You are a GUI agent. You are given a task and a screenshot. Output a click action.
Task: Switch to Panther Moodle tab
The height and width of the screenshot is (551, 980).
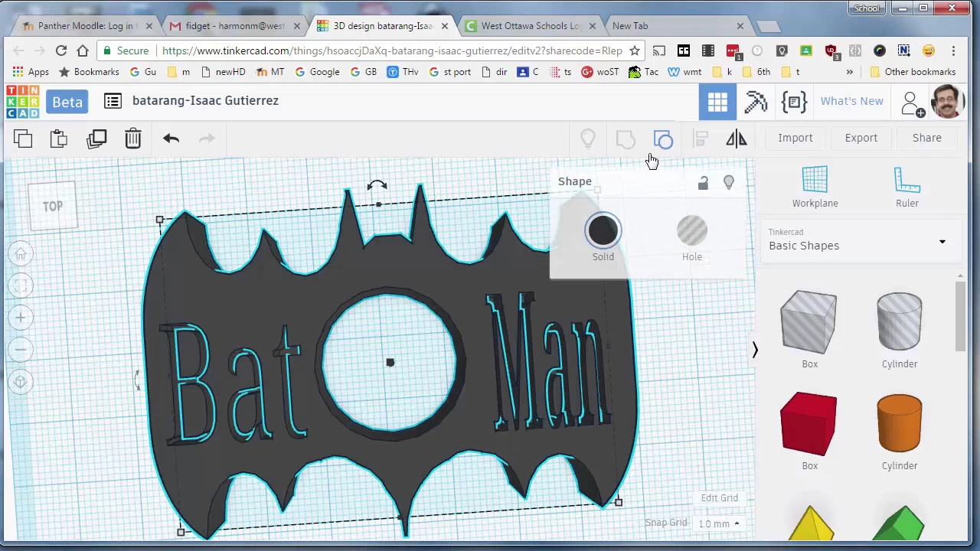coord(86,26)
